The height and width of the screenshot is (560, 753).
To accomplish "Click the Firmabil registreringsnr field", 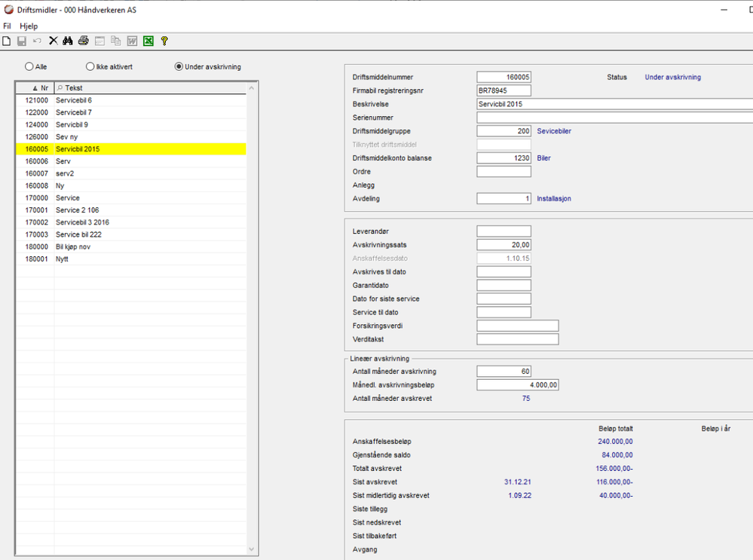I will tap(504, 90).
